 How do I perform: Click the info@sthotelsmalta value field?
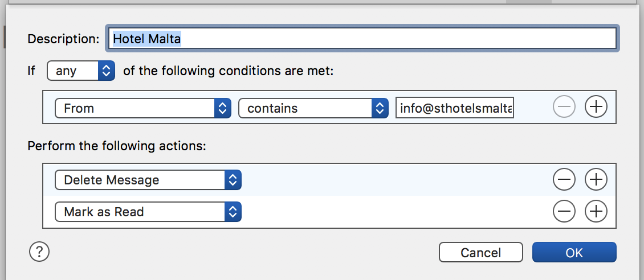click(x=455, y=108)
